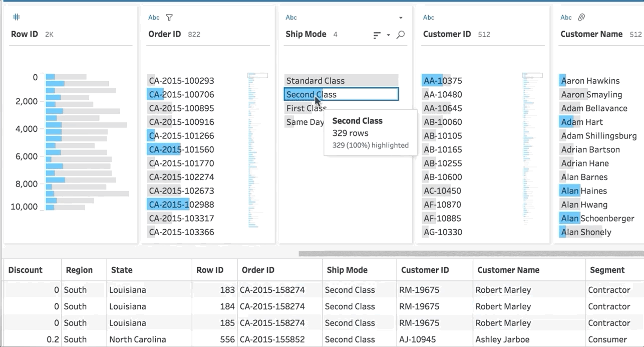Click the Order ID mini scroll overview
The width and height of the screenshot is (644, 347).
[257, 150]
